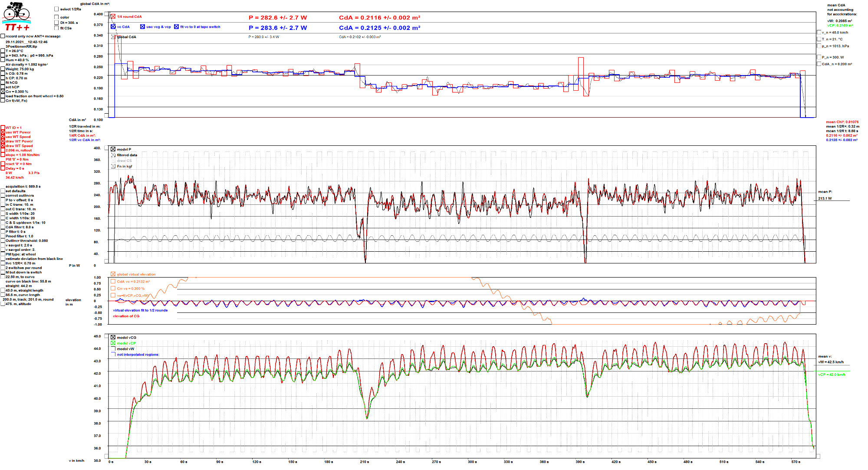This screenshot has width=868, height=470.
Task: Toggle the Crr = 0.300 % checkbox
Action: [3, 92]
